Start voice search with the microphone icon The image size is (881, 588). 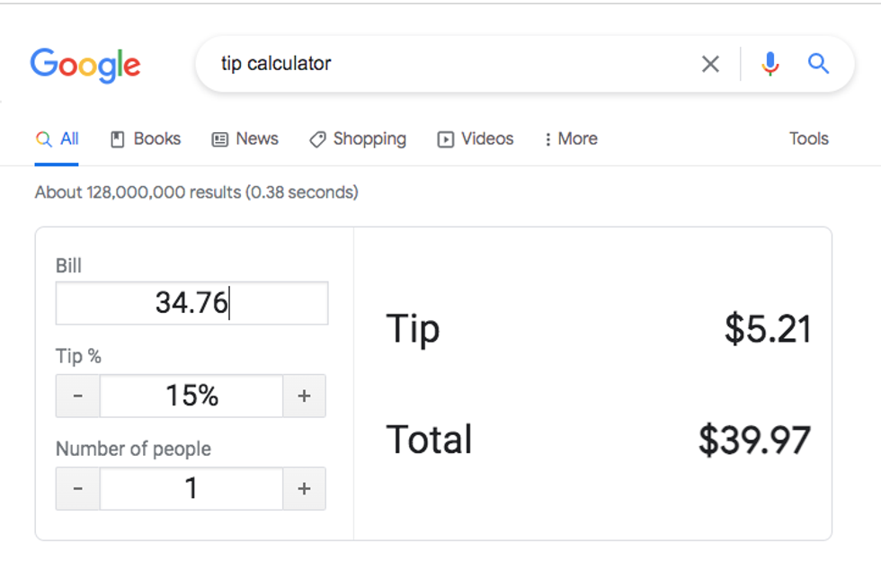click(x=770, y=64)
